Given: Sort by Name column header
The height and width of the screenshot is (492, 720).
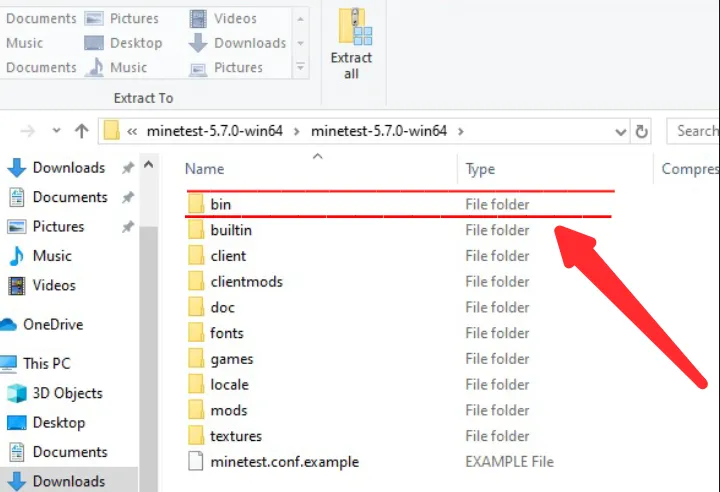Looking at the screenshot, I should (x=204, y=169).
